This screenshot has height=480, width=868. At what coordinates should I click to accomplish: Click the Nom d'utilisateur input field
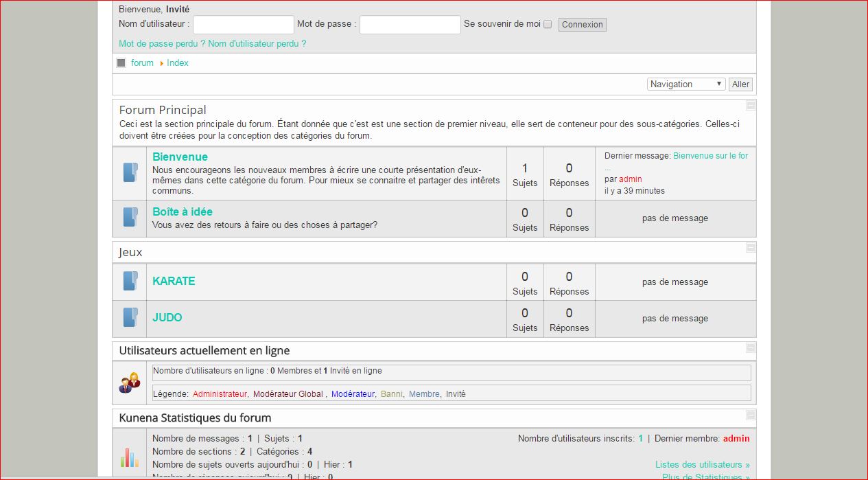click(244, 25)
